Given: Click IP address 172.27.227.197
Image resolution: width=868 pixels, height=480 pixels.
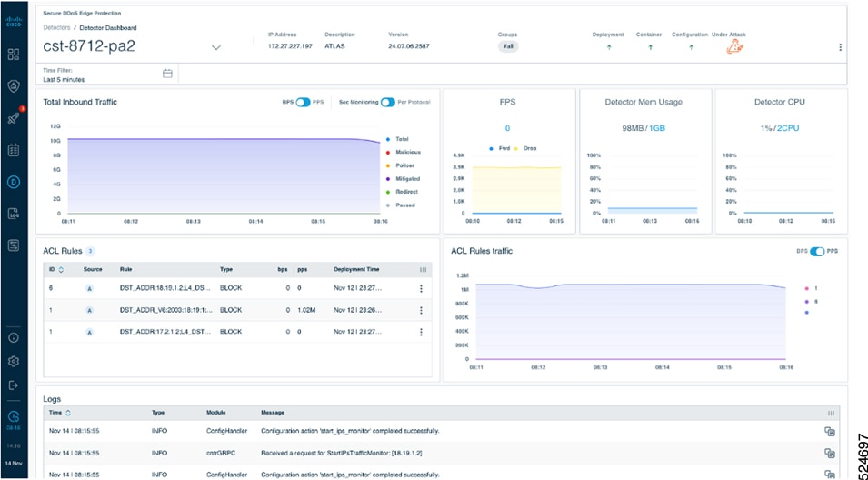Looking at the screenshot, I should click(x=290, y=46).
